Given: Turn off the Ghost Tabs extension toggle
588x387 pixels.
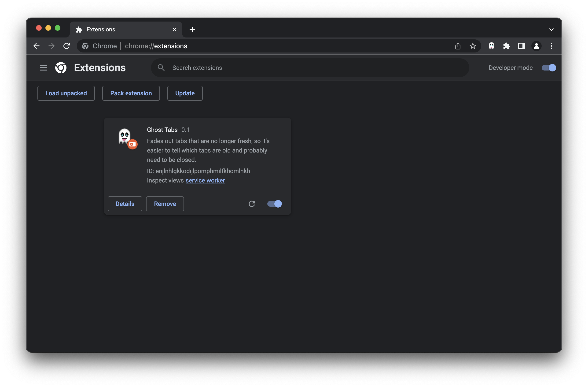Looking at the screenshot, I should click(275, 204).
